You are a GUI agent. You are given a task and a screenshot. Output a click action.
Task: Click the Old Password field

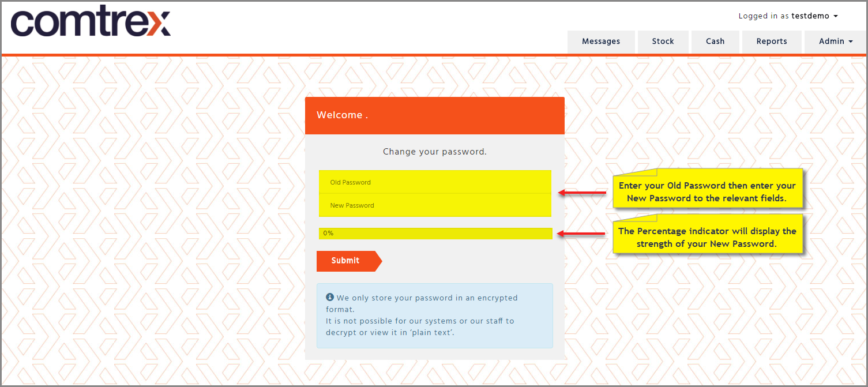point(435,182)
